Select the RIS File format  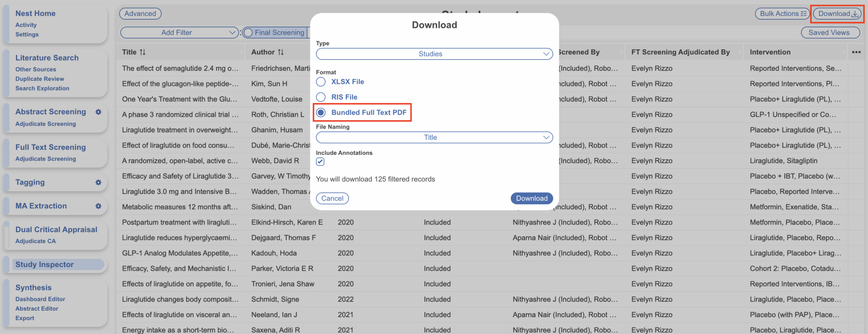pos(321,97)
